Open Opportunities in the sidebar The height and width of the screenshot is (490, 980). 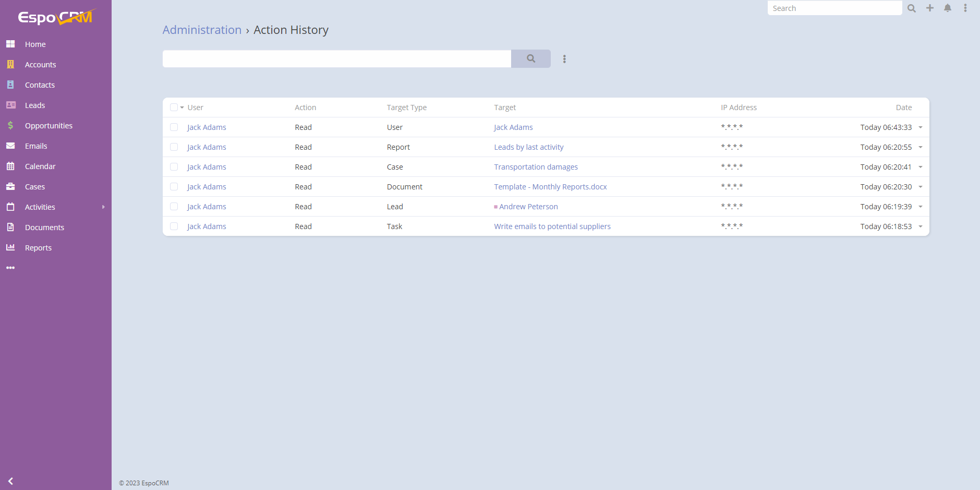[49, 126]
